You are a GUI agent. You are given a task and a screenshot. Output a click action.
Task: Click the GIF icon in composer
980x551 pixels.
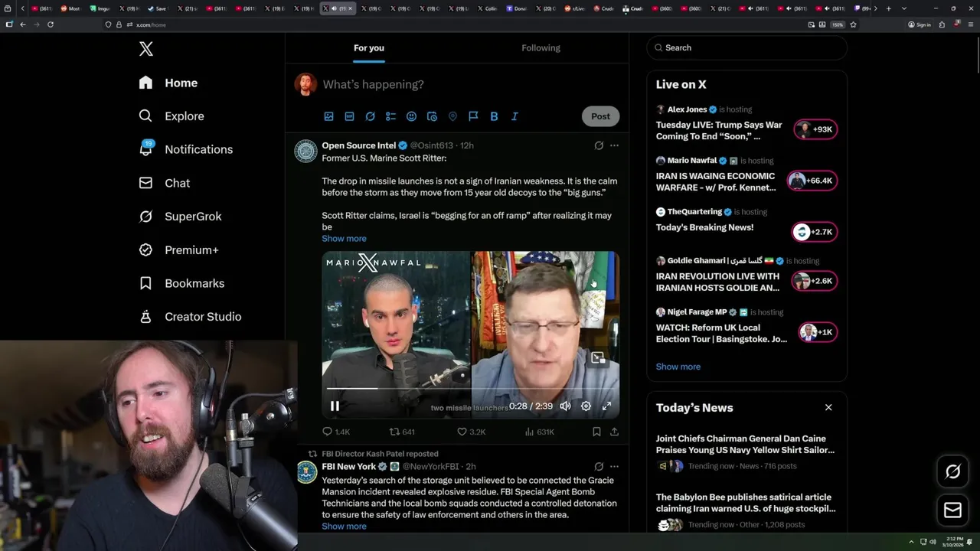click(x=349, y=116)
